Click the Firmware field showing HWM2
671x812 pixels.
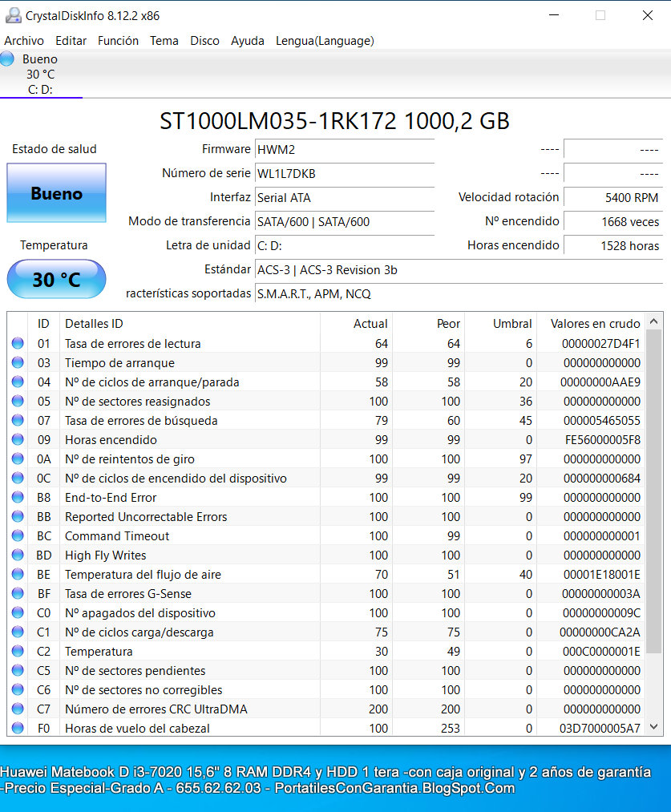[x=344, y=150]
